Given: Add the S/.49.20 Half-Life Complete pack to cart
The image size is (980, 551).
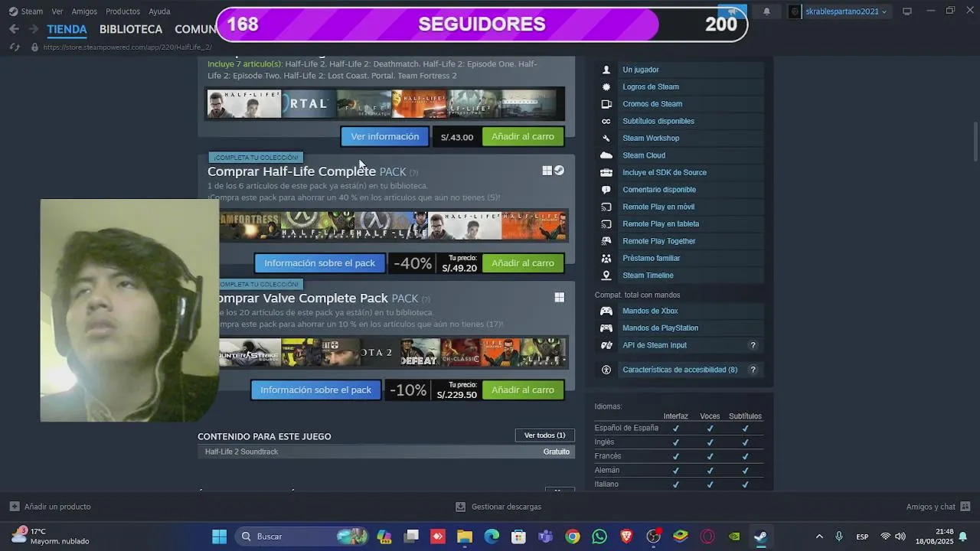Looking at the screenshot, I should point(523,263).
